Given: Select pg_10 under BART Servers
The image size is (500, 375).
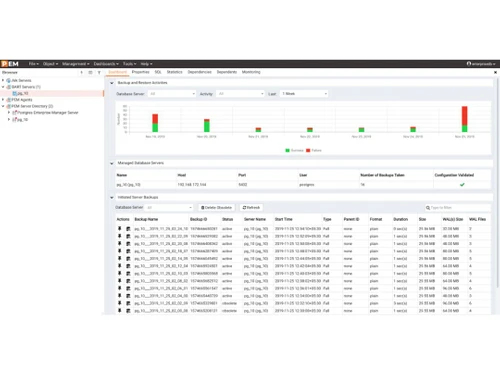Looking at the screenshot, I should 23,93.
